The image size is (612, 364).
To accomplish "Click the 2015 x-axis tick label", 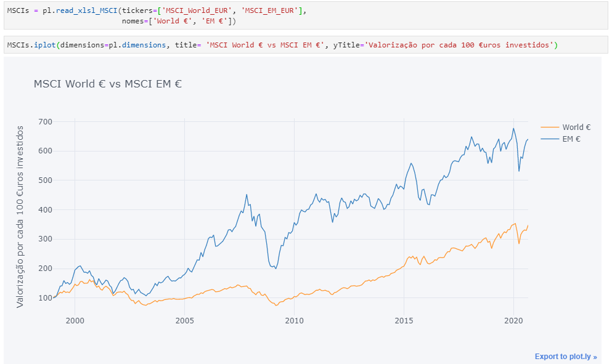I will pyautogui.click(x=404, y=320).
